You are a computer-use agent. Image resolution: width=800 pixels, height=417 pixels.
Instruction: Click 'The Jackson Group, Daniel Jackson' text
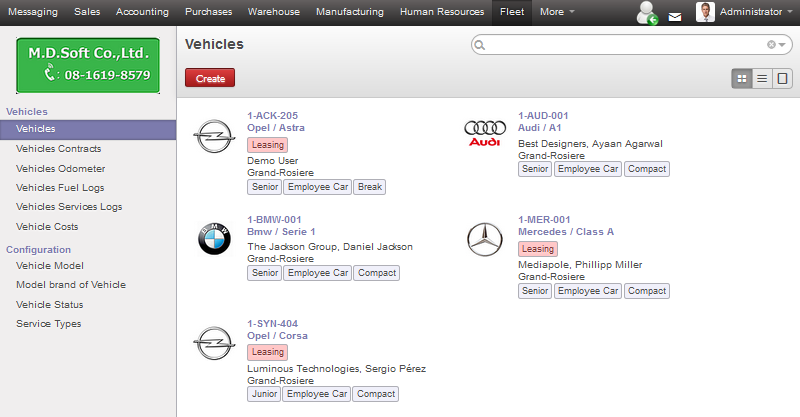coord(330,247)
